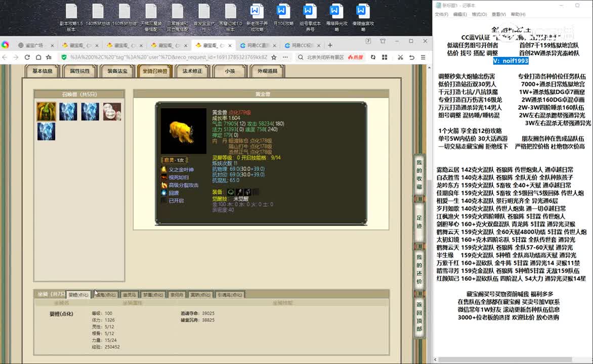This screenshot has width=593, height=364.
Task: Select the 幽灵马 mount tab
Action: [x=130, y=294]
